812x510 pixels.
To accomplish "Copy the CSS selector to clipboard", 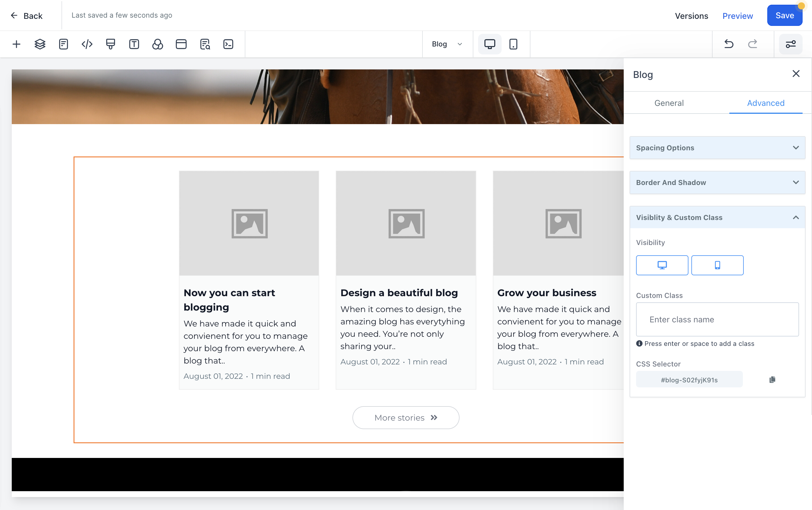I will point(772,379).
